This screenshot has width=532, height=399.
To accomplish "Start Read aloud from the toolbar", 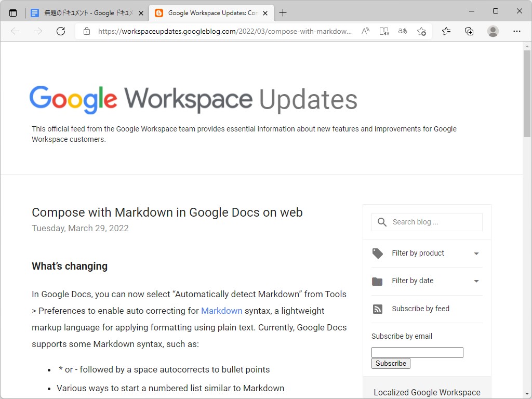I will (x=365, y=31).
